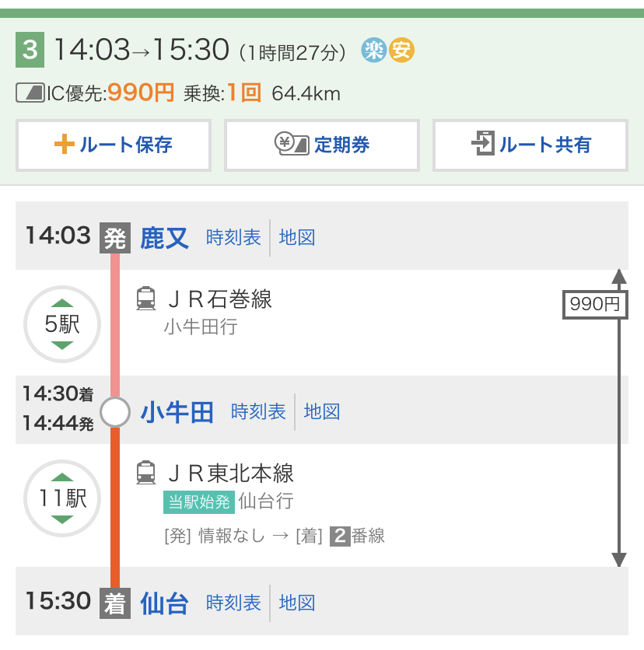Expand the 5駅 intermediate stops list

pos(62,323)
